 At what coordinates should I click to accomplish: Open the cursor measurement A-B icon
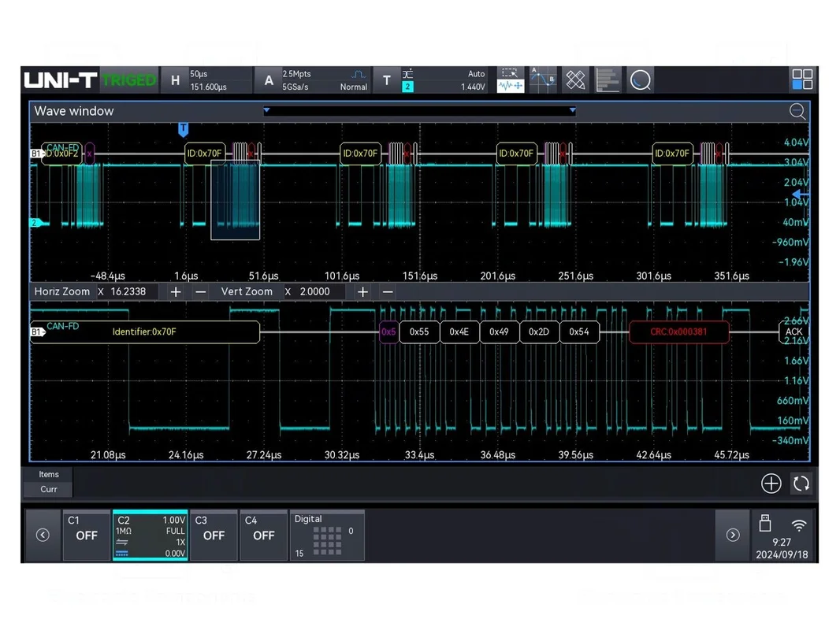pyautogui.click(x=543, y=80)
